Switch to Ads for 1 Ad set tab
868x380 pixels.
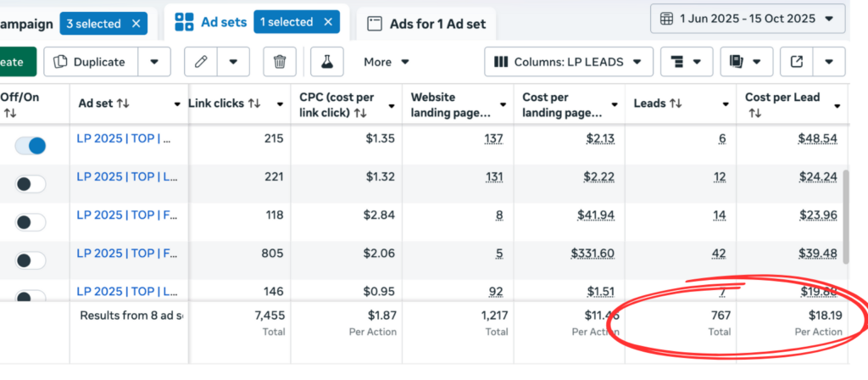coord(426,24)
